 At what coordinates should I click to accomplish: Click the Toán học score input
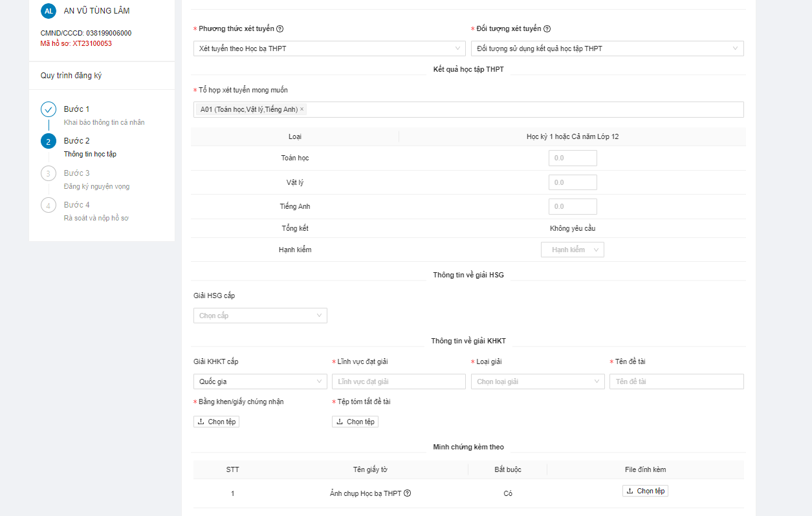tap(572, 158)
